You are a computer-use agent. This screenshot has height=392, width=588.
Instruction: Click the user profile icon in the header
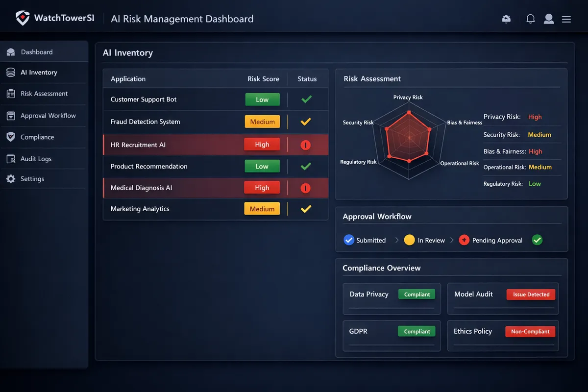click(549, 19)
